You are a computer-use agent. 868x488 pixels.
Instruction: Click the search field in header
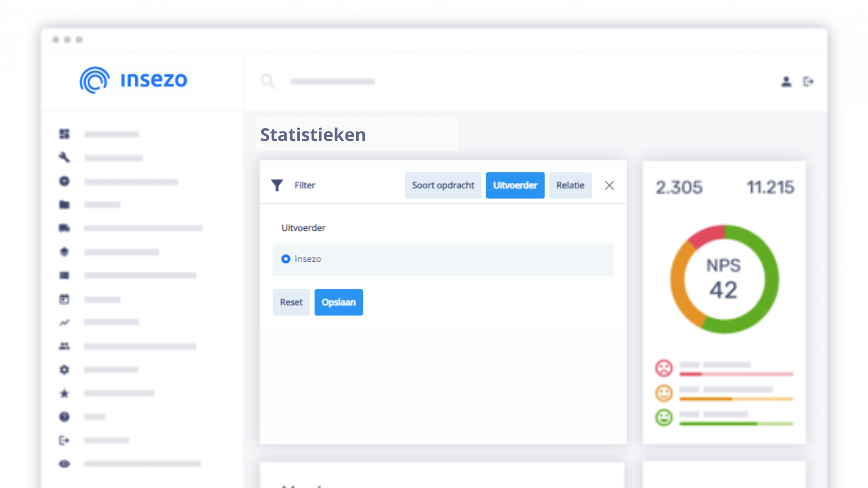coord(332,82)
